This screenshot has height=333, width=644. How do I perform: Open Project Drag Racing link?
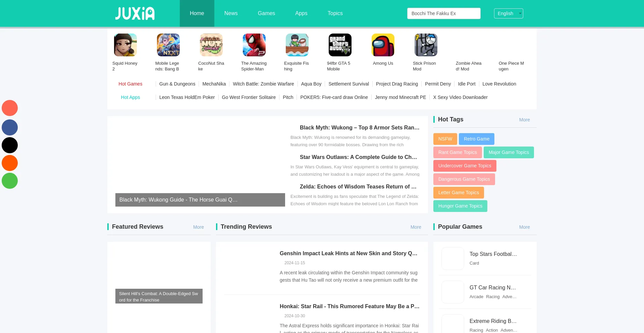(x=397, y=84)
